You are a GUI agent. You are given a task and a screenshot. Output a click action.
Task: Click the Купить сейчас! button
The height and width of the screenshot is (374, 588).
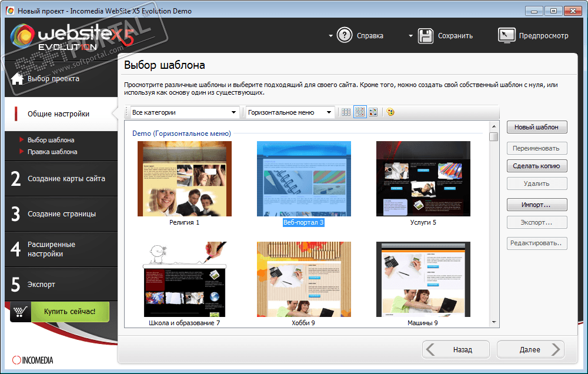70,311
